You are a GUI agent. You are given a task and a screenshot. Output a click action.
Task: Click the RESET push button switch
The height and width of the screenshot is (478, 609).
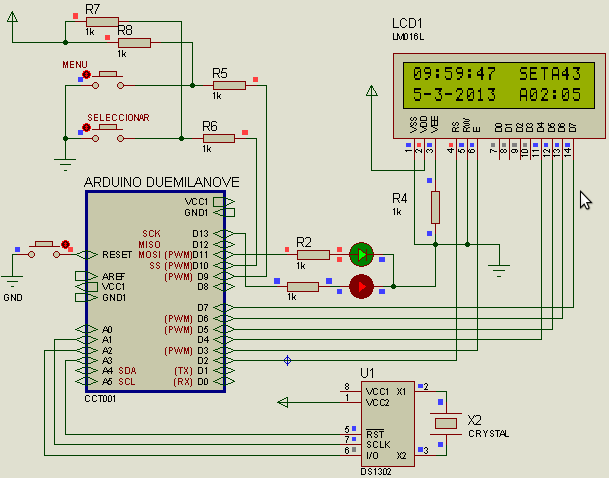[44, 249]
